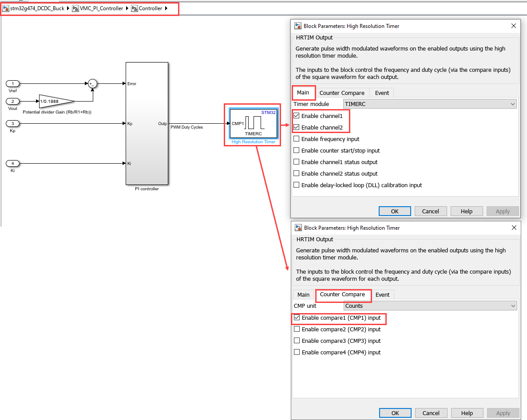527x420 pixels.
Task: Navigate to VMC_PI_Controller in breadcrumb
Action: (x=101, y=8)
